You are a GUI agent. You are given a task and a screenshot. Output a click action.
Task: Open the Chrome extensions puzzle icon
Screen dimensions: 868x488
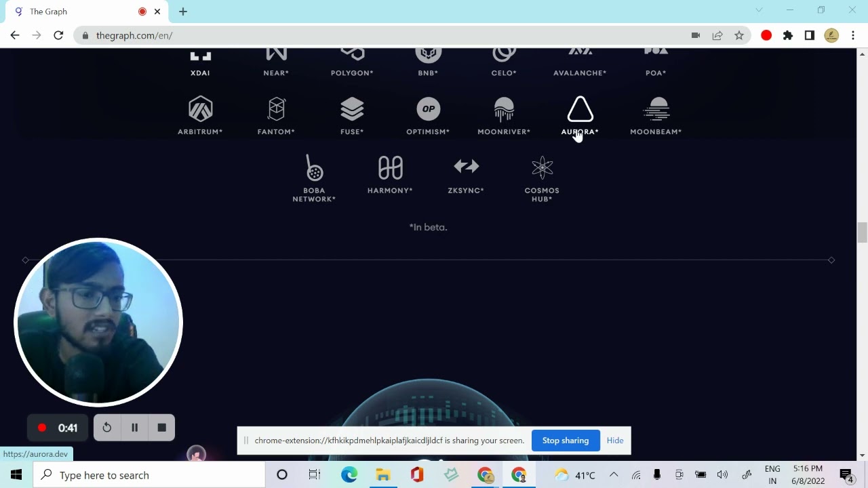click(x=788, y=35)
